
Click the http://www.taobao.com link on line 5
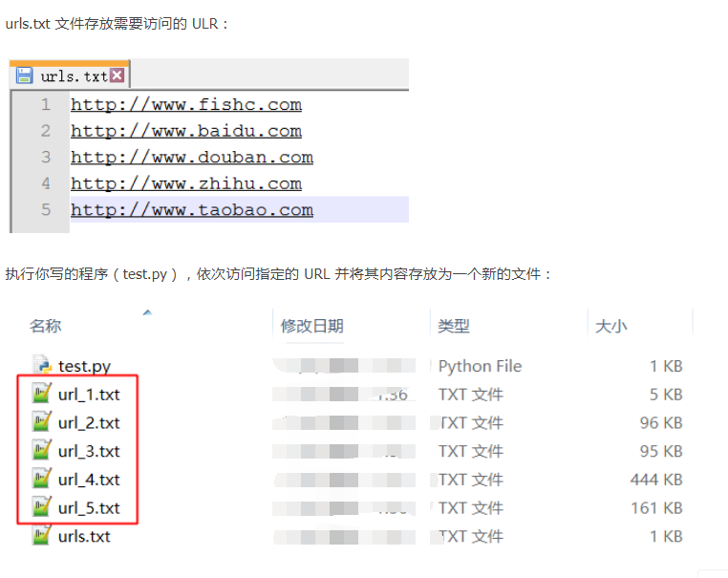(191, 210)
